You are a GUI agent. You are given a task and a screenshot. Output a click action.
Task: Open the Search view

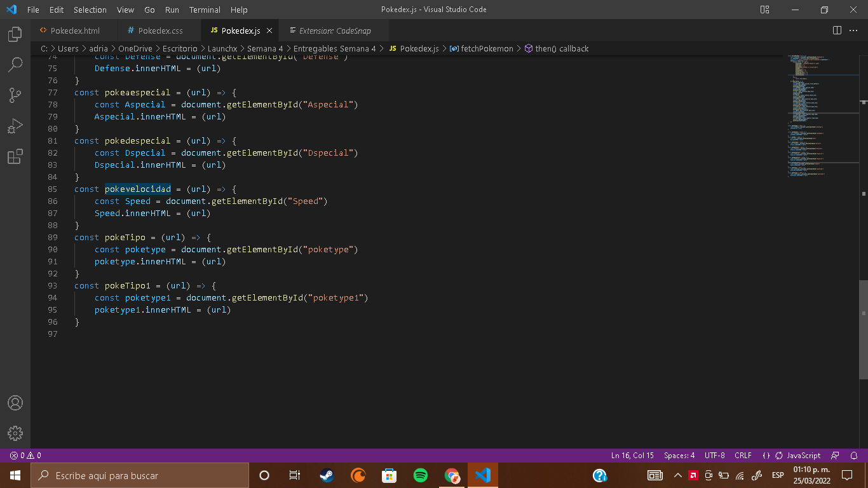point(15,64)
